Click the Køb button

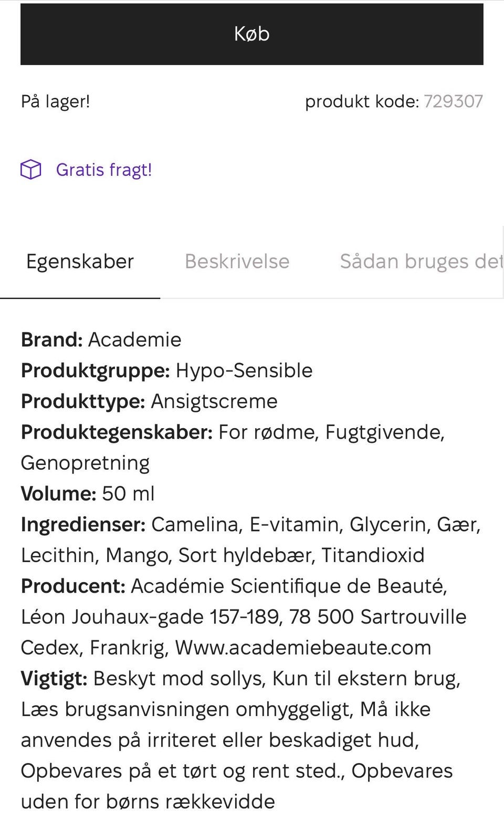(251, 34)
